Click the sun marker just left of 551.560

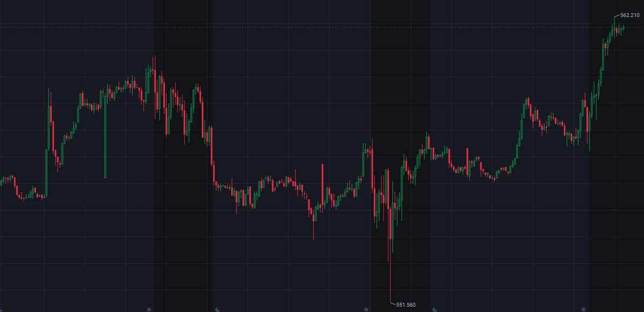(367, 309)
